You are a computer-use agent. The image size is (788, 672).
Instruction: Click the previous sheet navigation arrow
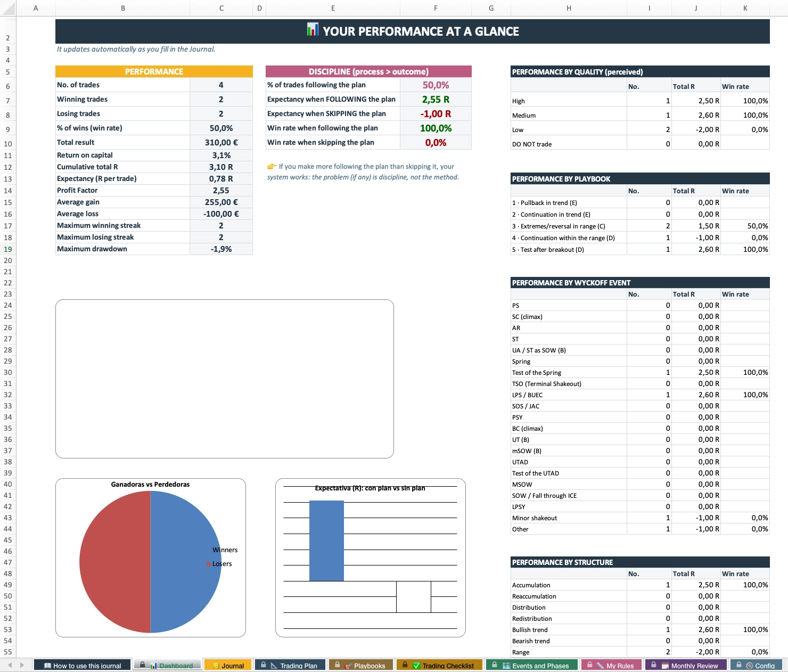click(x=10, y=665)
